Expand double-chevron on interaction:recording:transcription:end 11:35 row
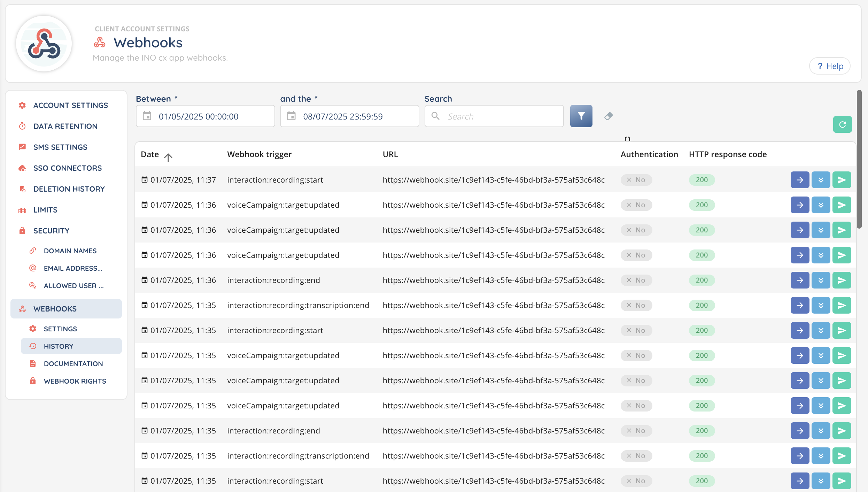Screen dimensions: 868x492 click(x=821, y=305)
